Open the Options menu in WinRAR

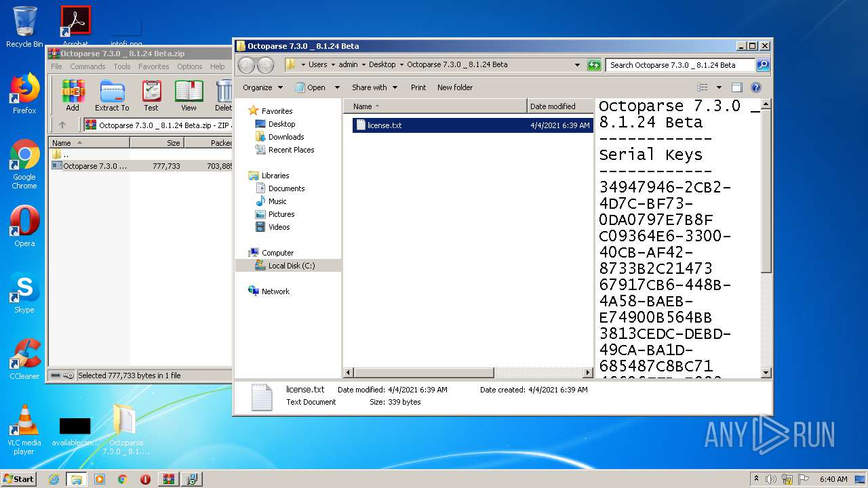(x=190, y=66)
